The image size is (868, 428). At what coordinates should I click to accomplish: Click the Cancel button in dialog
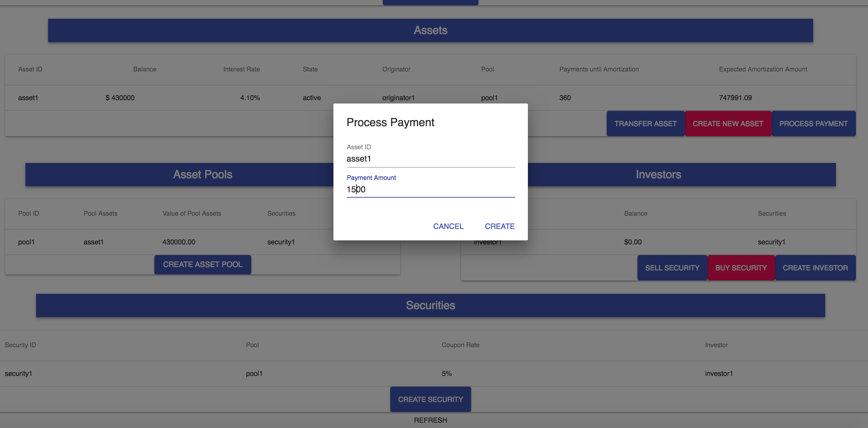[x=448, y=226]
